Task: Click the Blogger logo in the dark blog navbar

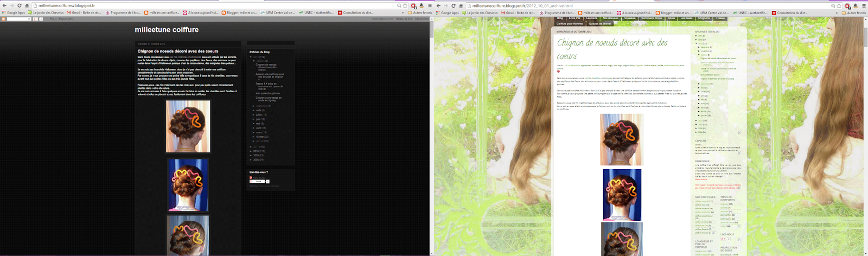Action: 3,19
